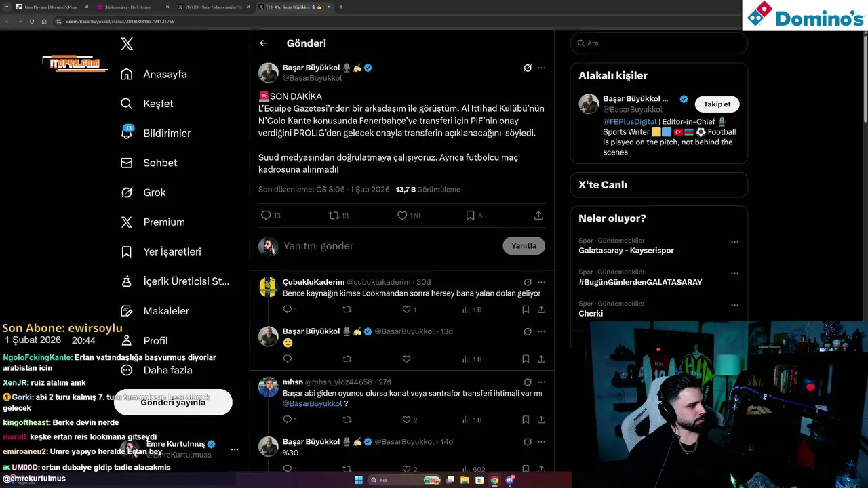Click the X logo in the sidebar
Image resolution: width=868 pixels, height=488 pixels.
tap(127, 44)
